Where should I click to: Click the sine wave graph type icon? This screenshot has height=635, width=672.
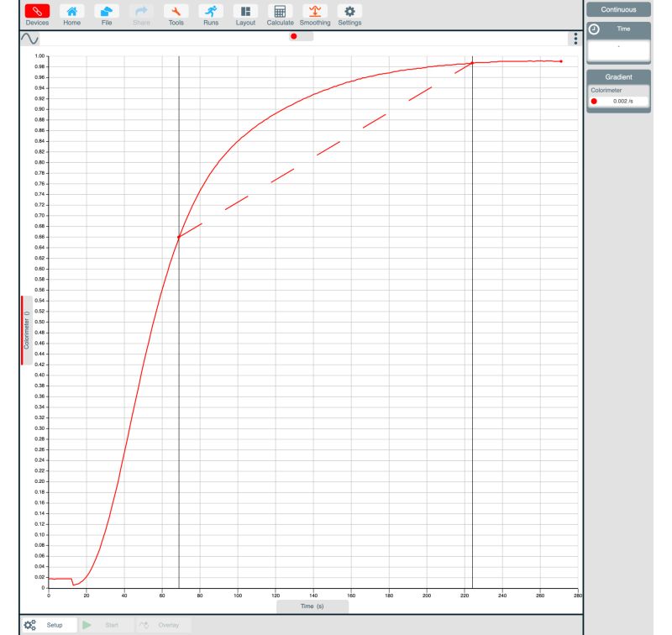click(x=29, y=39)
